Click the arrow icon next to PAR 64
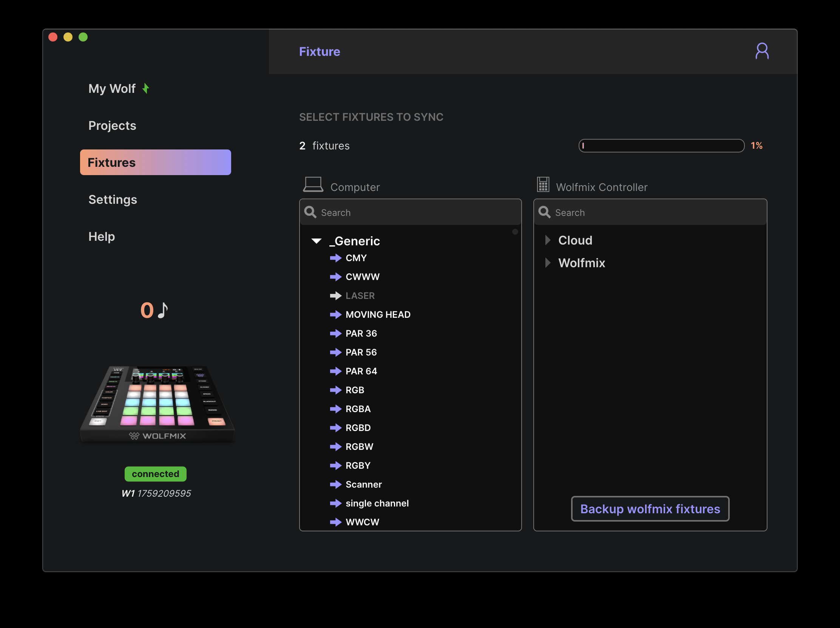This screenshot has height=628, width=840. [335, 371]
